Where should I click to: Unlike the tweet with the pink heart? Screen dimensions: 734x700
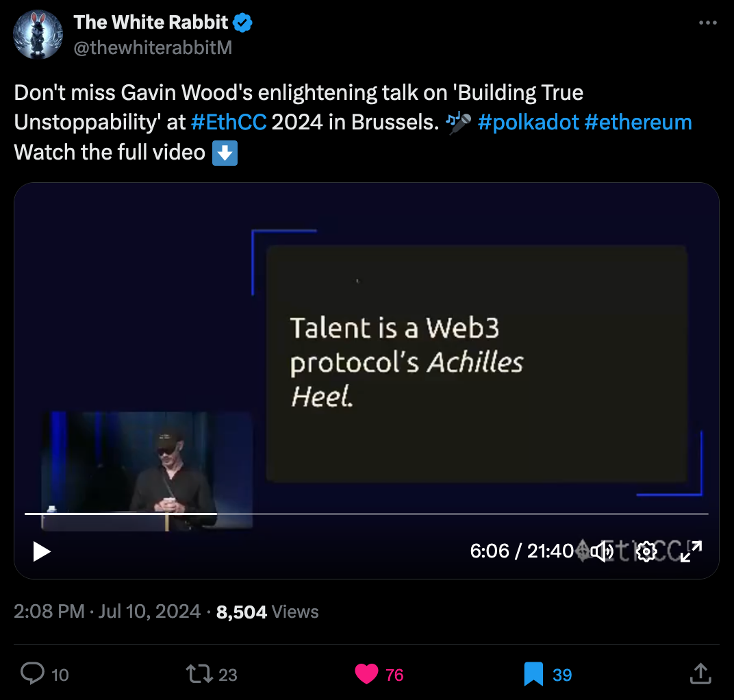pos(366,674)
